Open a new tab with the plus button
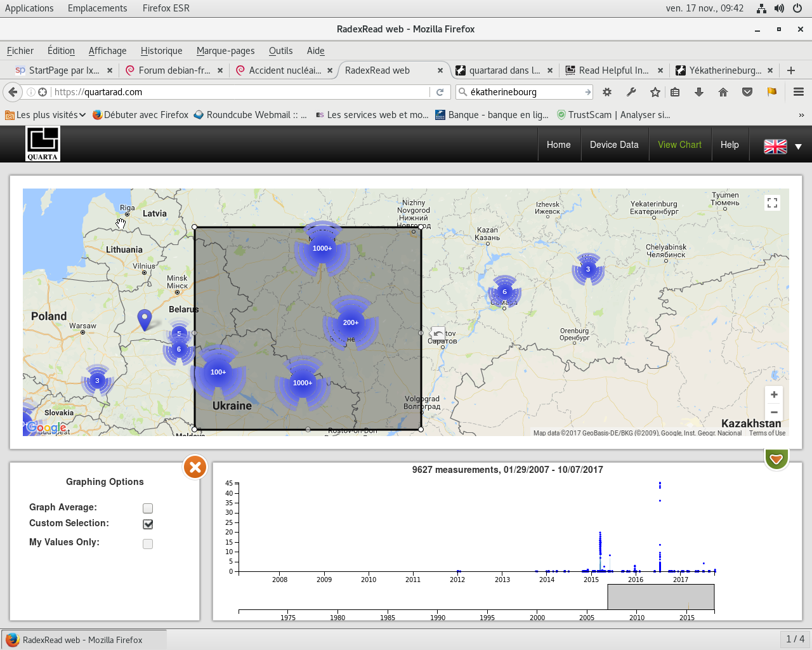 coord(791,70)
